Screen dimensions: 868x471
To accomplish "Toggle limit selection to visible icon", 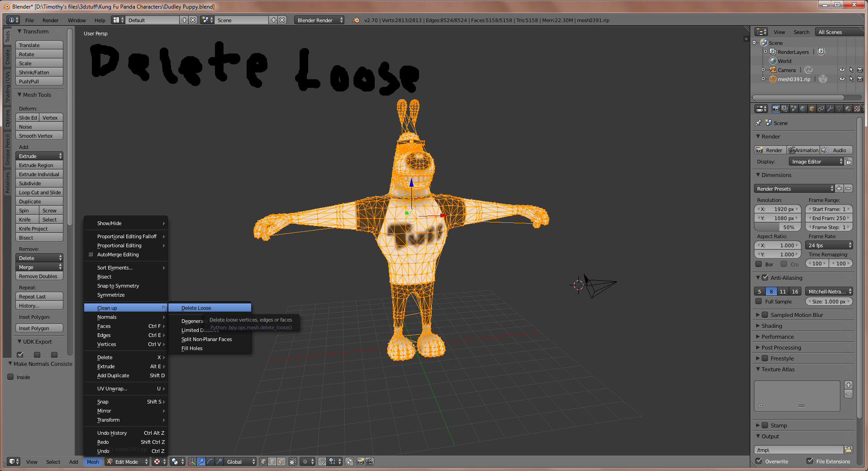I will [x=293, y=461].
